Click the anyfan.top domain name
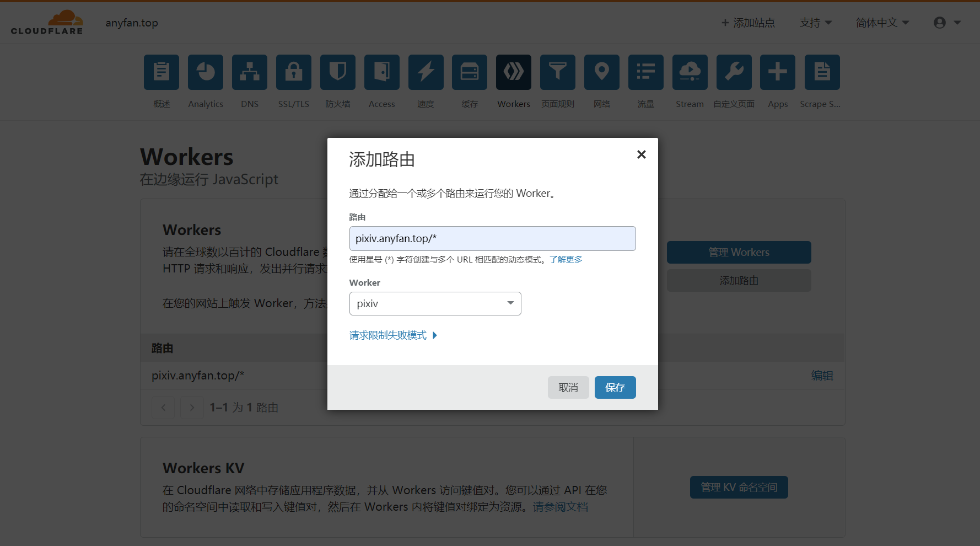 (x=132, y=23)
